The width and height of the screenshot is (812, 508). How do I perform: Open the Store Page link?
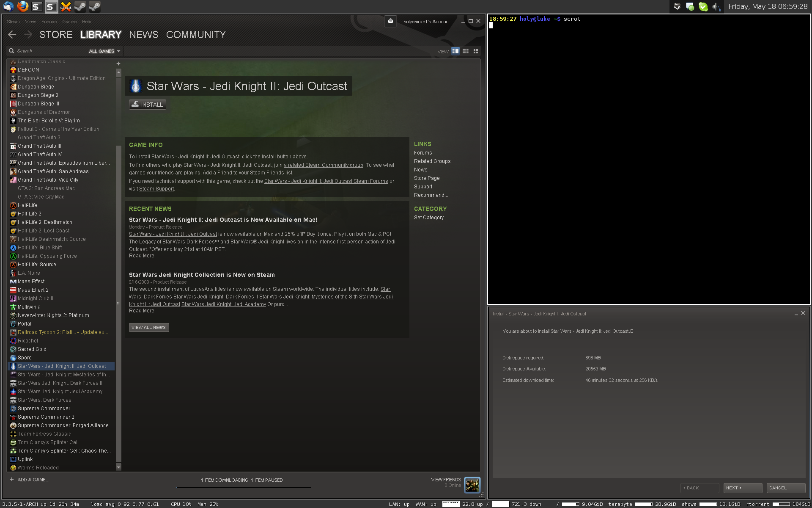427,178
